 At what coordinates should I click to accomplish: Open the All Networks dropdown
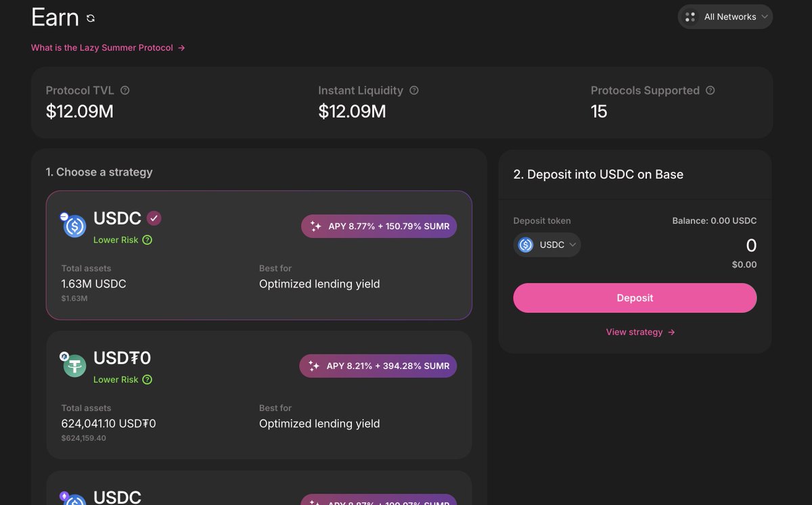725,17
